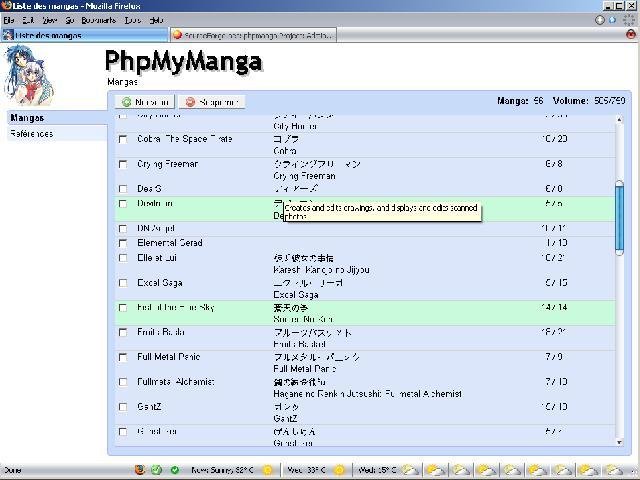Viewport: 640px width, 480px height.
Task: Click the favicon on the Liste des mangas tab
Action: click(8, 35)
